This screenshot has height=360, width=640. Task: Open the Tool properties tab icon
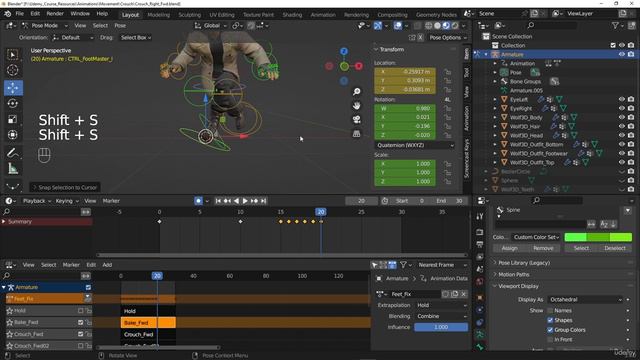pyautogui.click(x=480, y=216)
